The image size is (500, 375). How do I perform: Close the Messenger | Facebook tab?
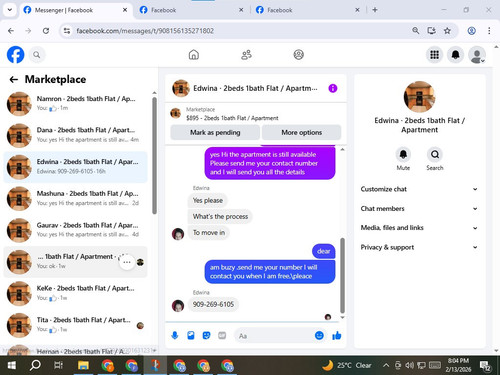tap(125, 10)
